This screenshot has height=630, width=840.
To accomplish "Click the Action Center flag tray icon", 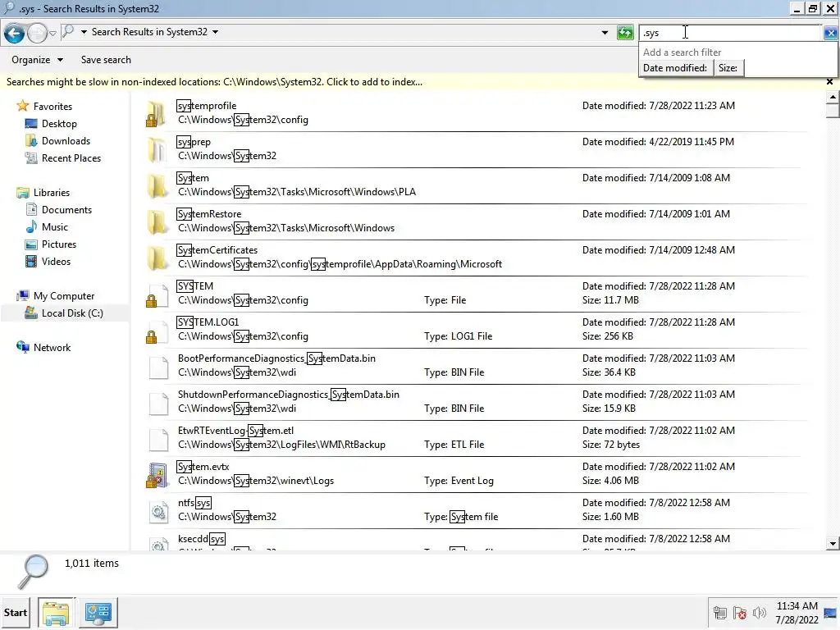I will (740, 613).
